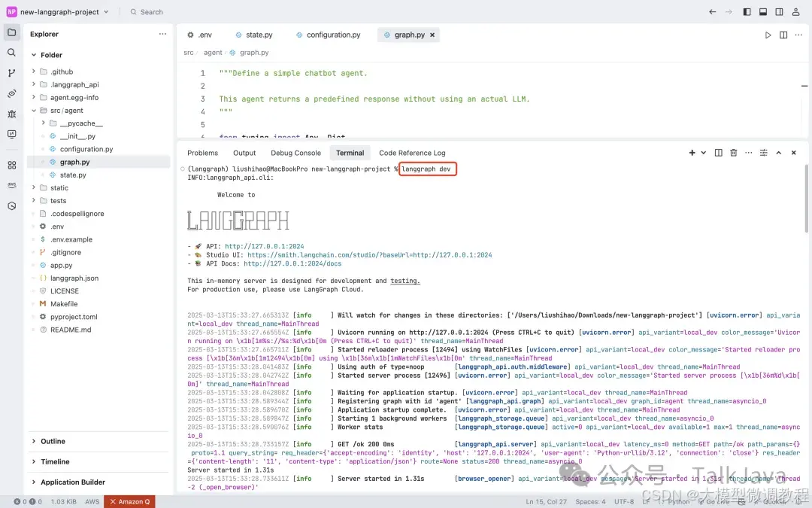Expand the __pycache__ folder

[x=43, y=123]
